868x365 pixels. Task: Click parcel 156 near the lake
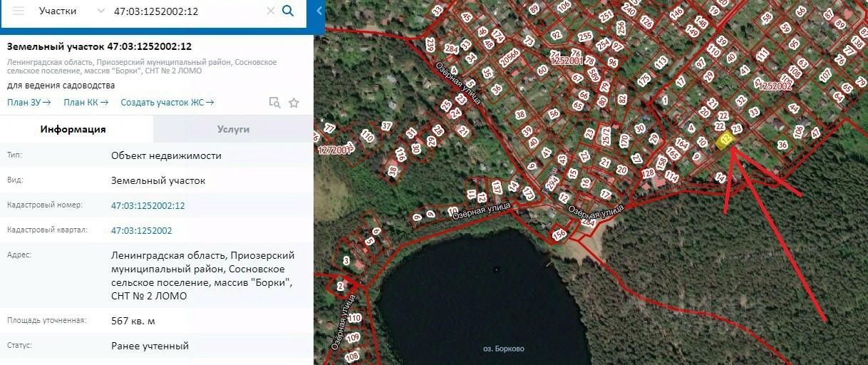559,235
